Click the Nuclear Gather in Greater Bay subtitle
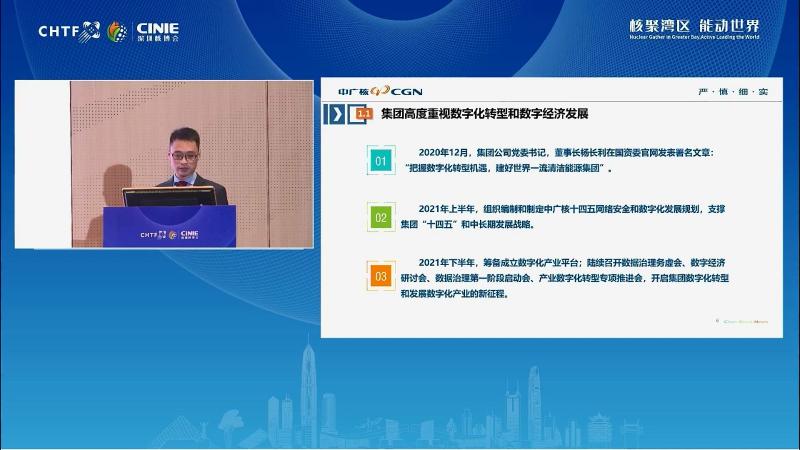 coord(694,37)
